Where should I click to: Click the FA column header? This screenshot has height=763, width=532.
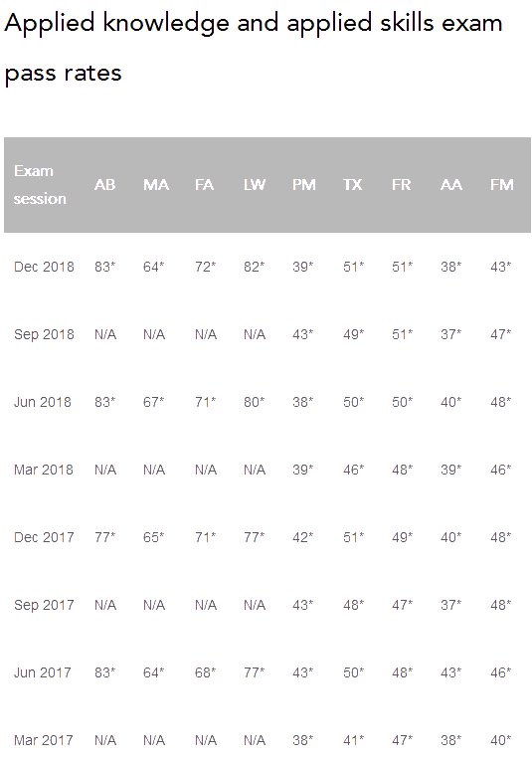[204, 185]
